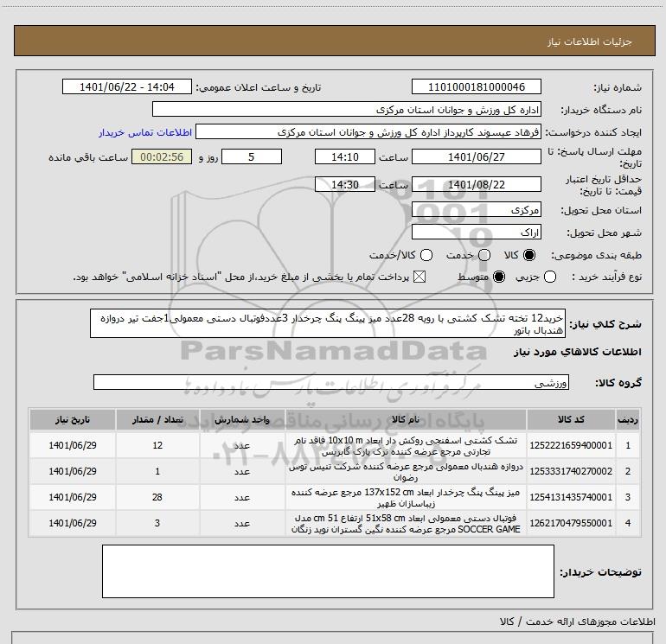Viewport: 666px width, 644px height.
Task: Click the request creator field
Action: (x=368, y=132)
